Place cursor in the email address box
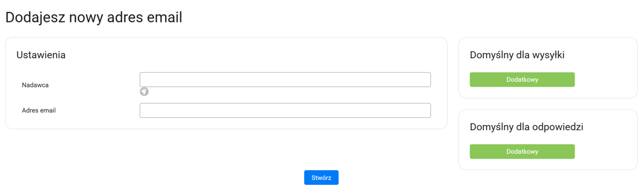The image size is (644, 192). pos(285,110)
